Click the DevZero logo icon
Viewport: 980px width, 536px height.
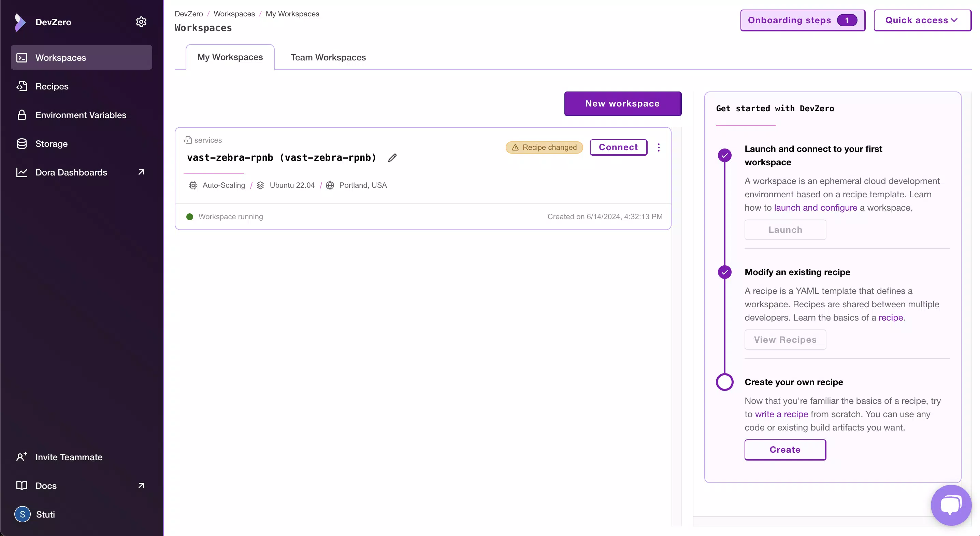(20, 22)
